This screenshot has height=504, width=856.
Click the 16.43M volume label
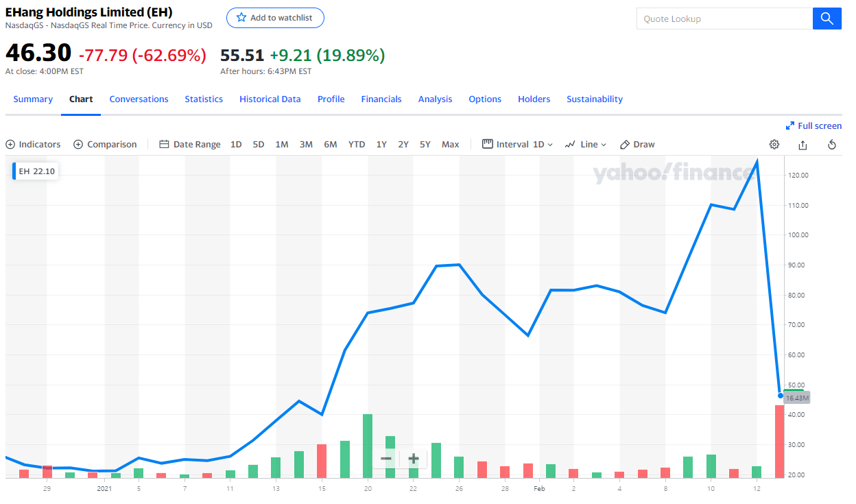point(798,398)
